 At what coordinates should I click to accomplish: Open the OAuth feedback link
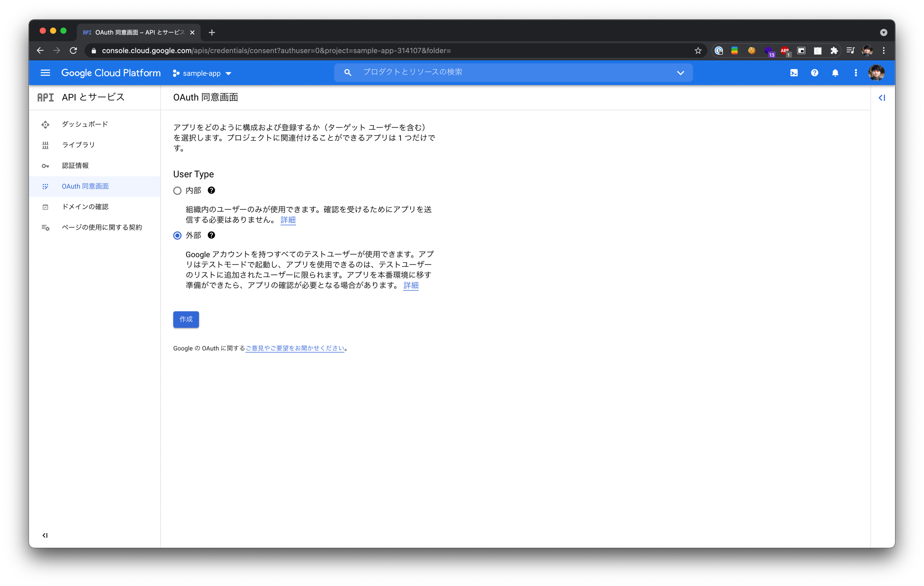[295, 348]
